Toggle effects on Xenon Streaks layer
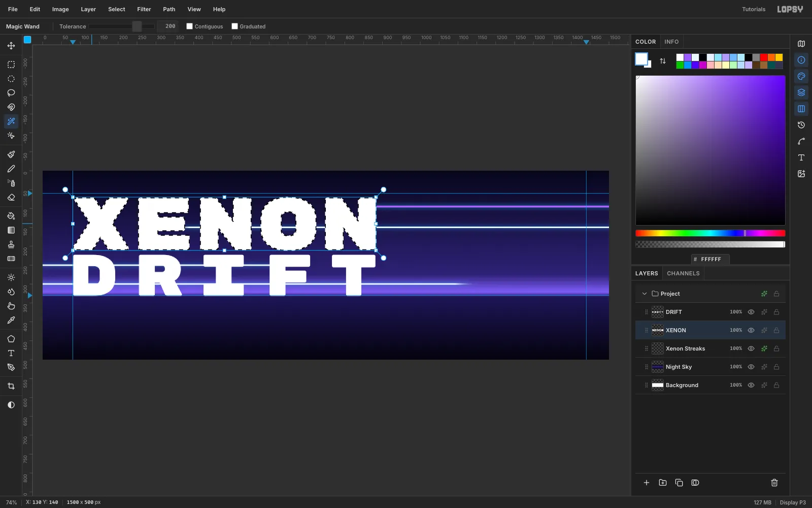812x508 pixels. click(764, 348)
